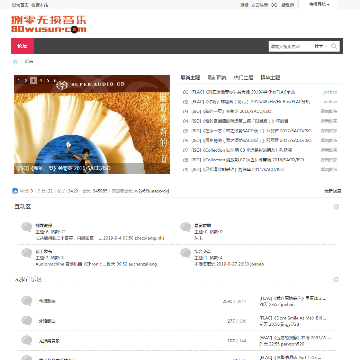Screen dimensions: 360x360
Task: Click bubble icon beside the Audiomachine forum
Action: 27,253
